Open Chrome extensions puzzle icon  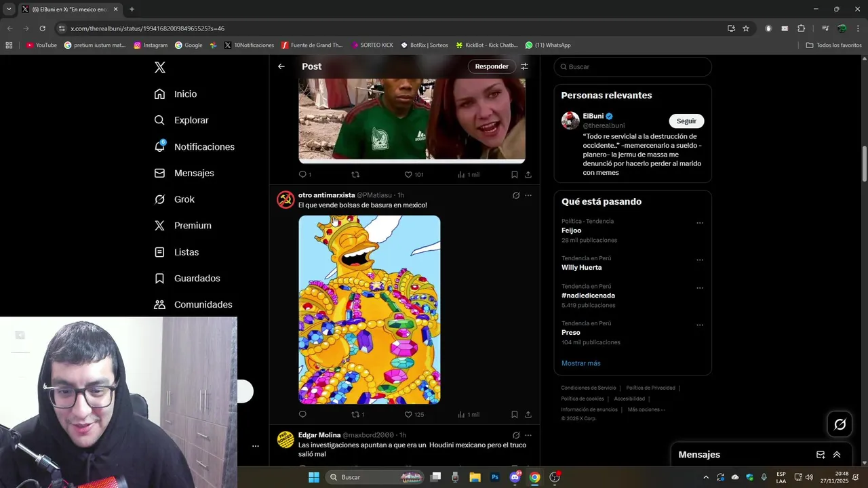click(x=801, y=28)
